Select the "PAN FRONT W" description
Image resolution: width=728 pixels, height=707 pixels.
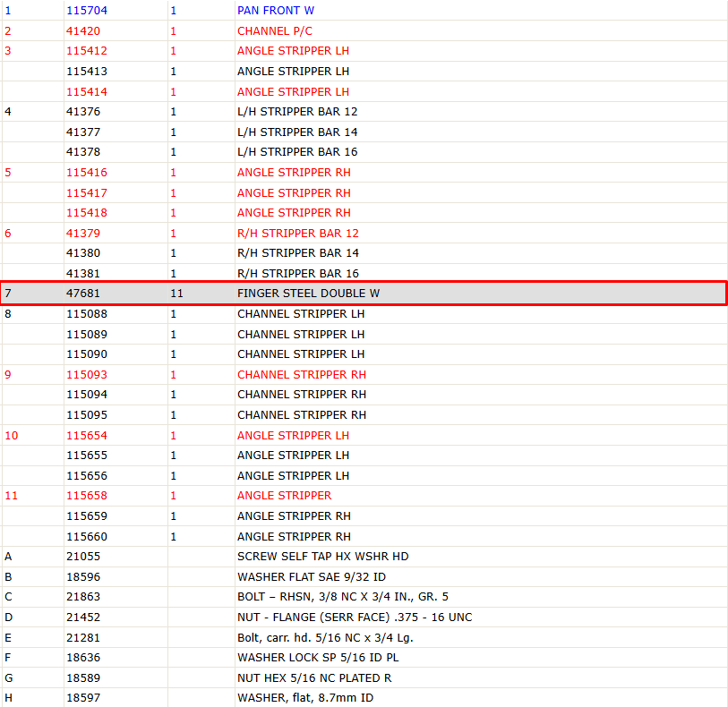(x=276, y=10)
